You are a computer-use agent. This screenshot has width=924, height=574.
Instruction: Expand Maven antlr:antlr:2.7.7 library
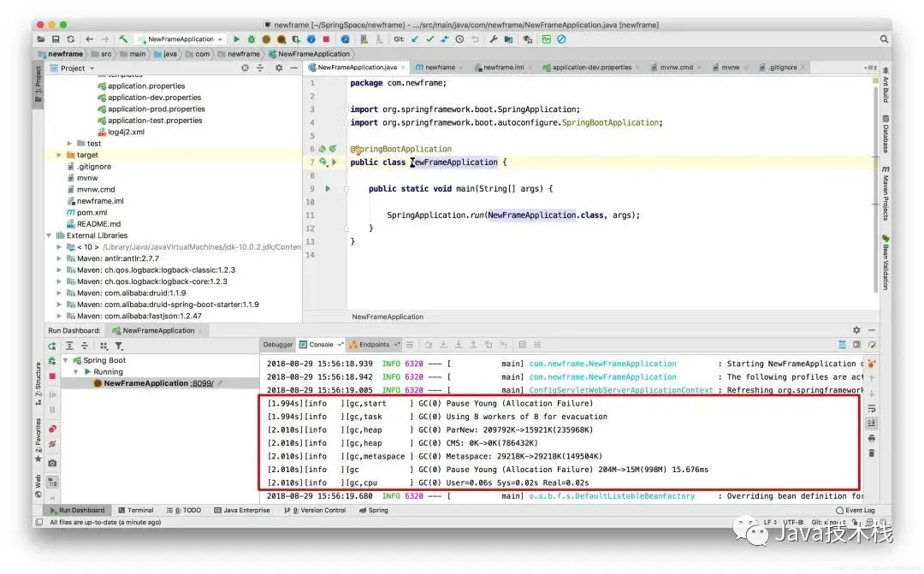point(59,258)
